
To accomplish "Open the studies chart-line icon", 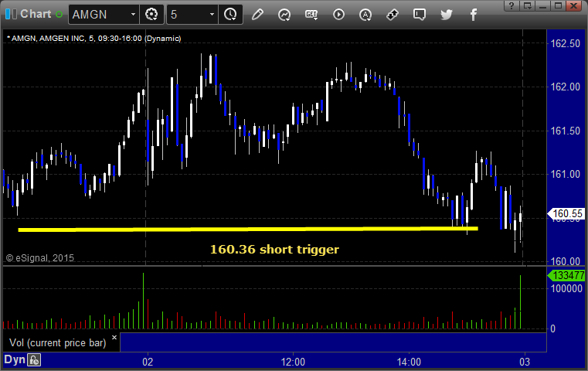I will point(284,15).
